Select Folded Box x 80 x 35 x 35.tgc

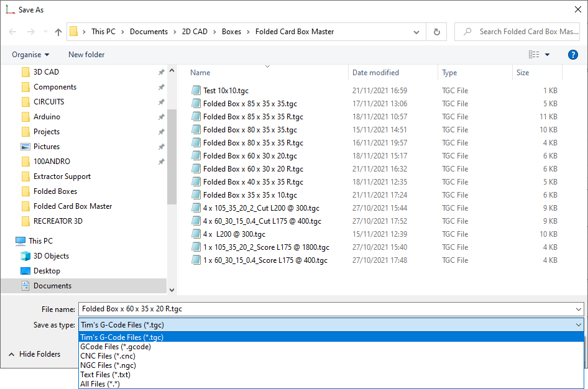tap(250, 130)
